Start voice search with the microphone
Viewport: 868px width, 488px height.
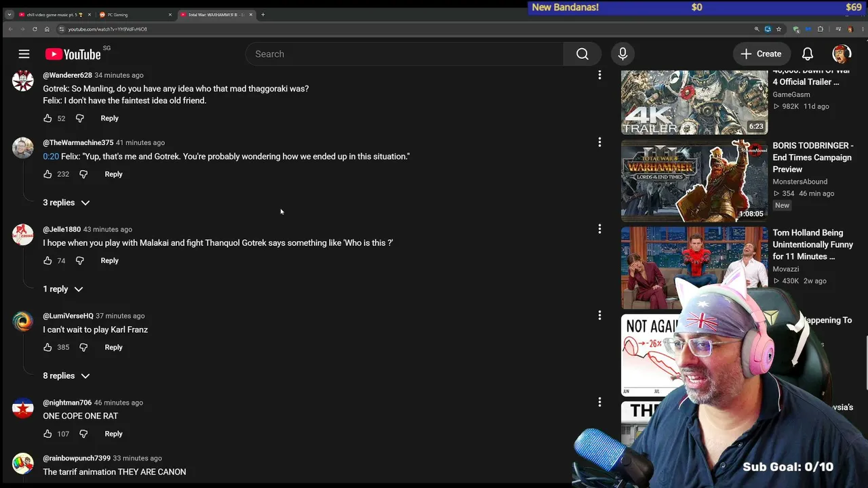(x=623, y=54)
